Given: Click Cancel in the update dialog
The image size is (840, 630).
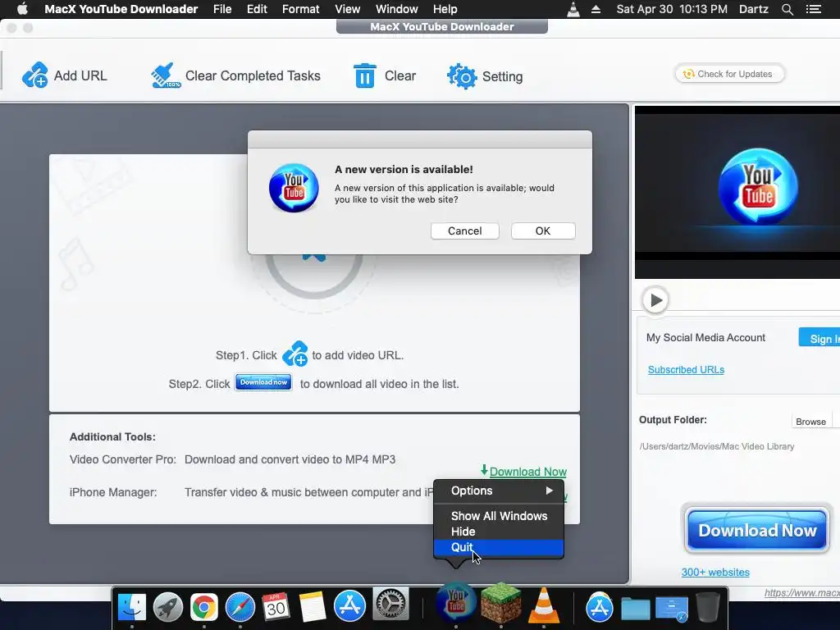Looking at the screenshot, I should tap(465, 231).
